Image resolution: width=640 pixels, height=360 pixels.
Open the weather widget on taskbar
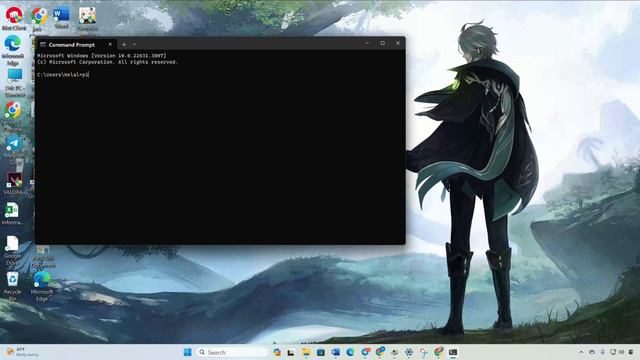[22, 352]
